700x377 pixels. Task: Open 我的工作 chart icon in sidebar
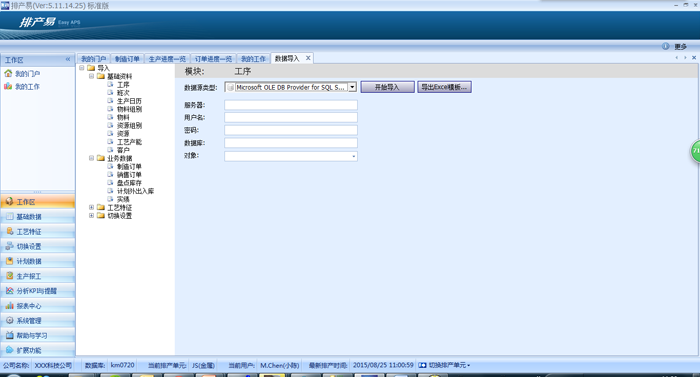point(8,86)
